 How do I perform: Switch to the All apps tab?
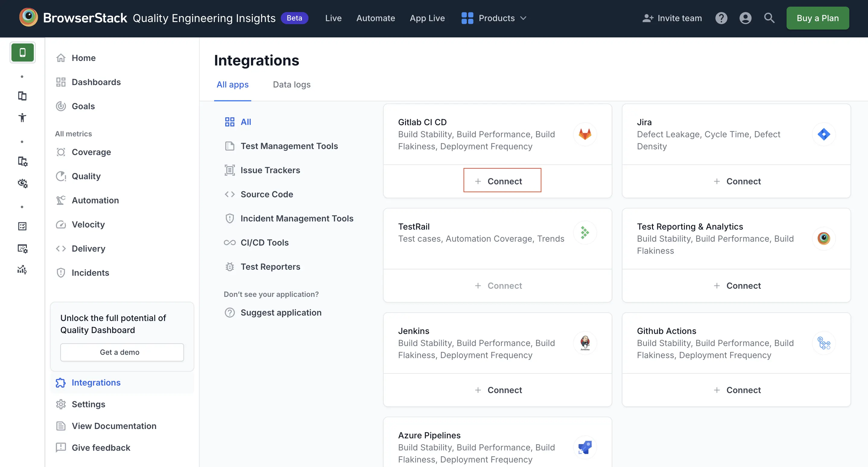pyautogui.click(x=233, y=84)
